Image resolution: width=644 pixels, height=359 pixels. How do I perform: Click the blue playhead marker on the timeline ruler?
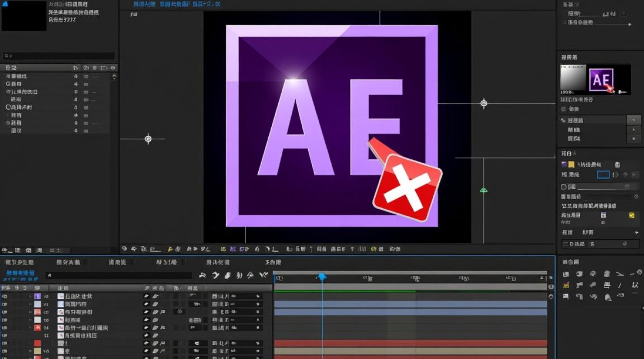pos(322,277)
